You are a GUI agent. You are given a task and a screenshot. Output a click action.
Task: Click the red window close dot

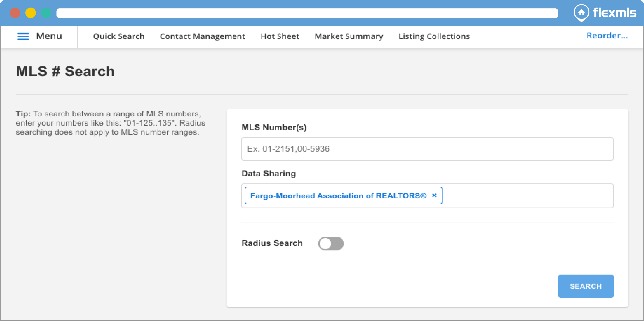[15, 13]
